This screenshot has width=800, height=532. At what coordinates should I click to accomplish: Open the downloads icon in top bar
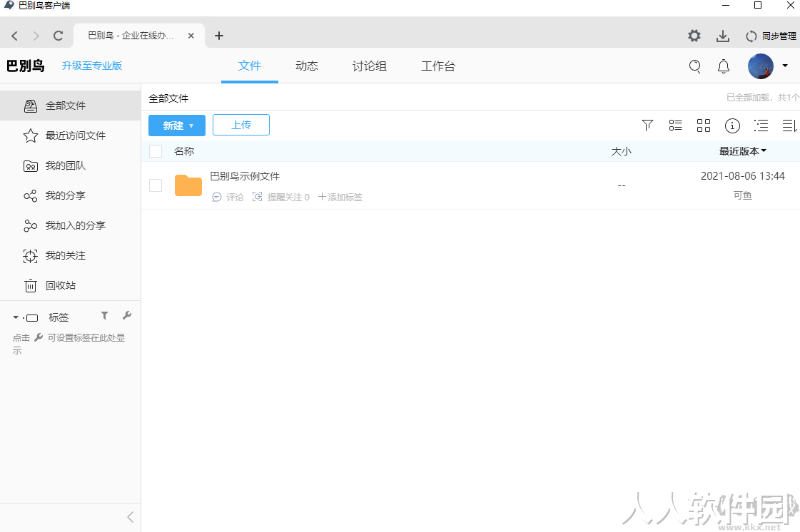[x=722, y=36]
